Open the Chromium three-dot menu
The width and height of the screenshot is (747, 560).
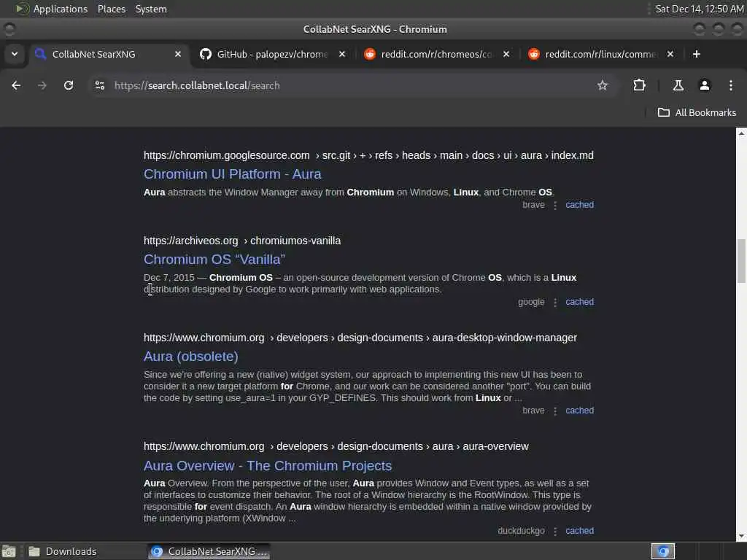coord(731,85)
